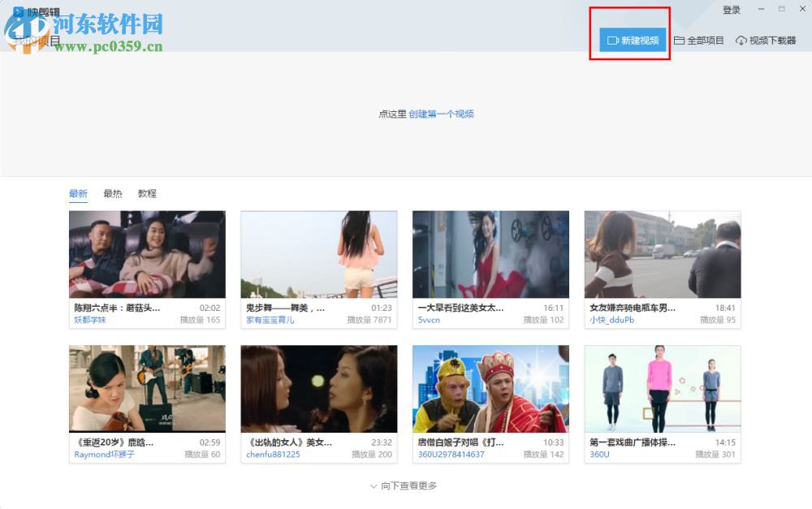The image size is (812, 509).
Task: Switch to the 教程 tab
Action: [x=147, y=194]
